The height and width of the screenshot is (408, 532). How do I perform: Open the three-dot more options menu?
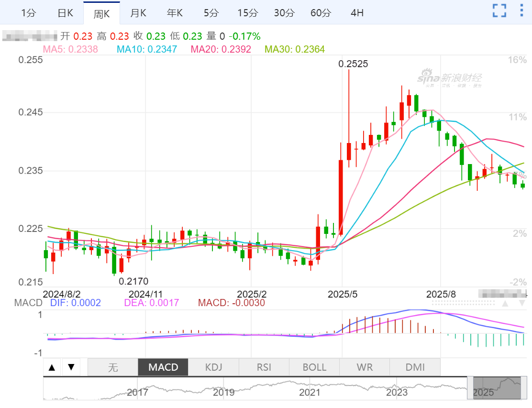[x=521, y=11]
